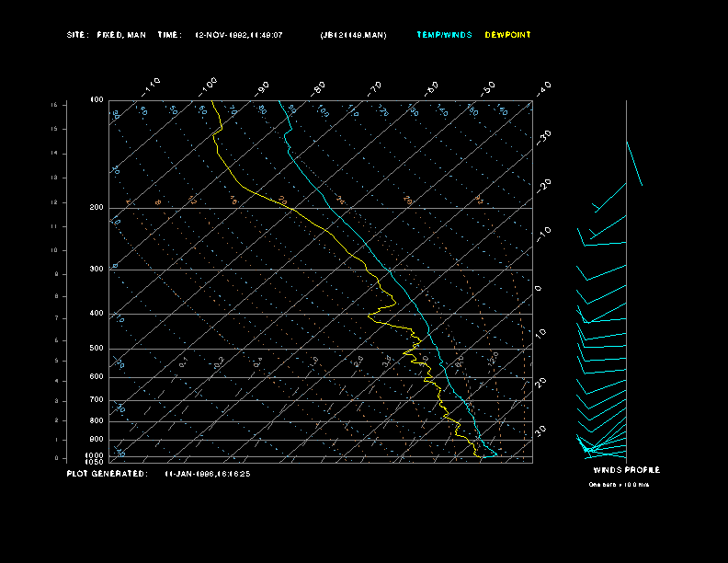Click the 700 pressure level label

(97, 399)
